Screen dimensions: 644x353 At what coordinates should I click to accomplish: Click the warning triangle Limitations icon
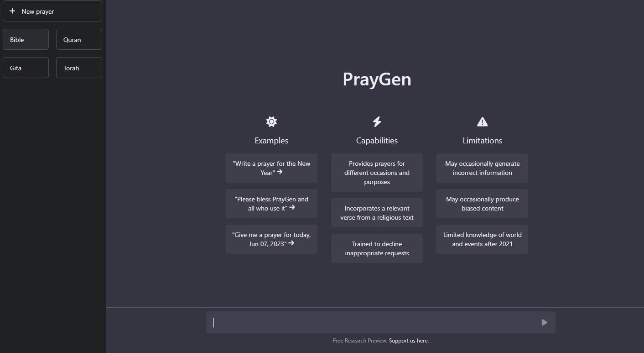482,122
